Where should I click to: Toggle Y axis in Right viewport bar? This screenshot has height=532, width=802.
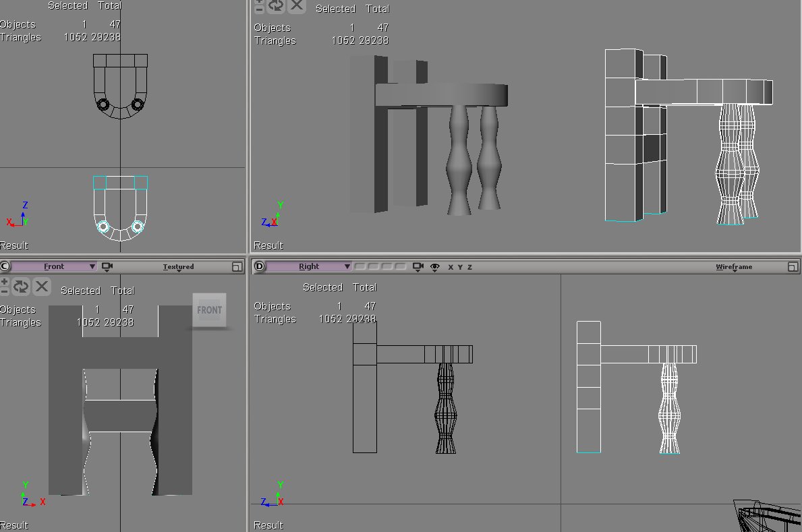460,267
